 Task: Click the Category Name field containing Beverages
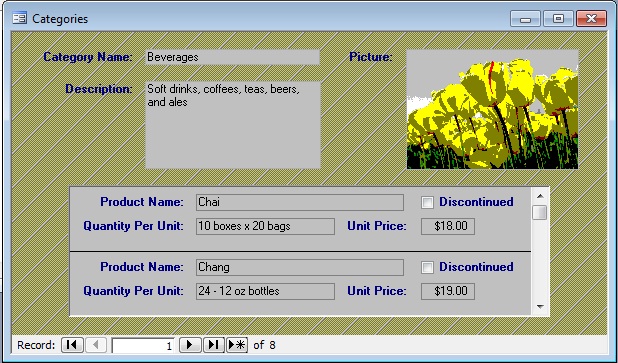coord(232,57)
